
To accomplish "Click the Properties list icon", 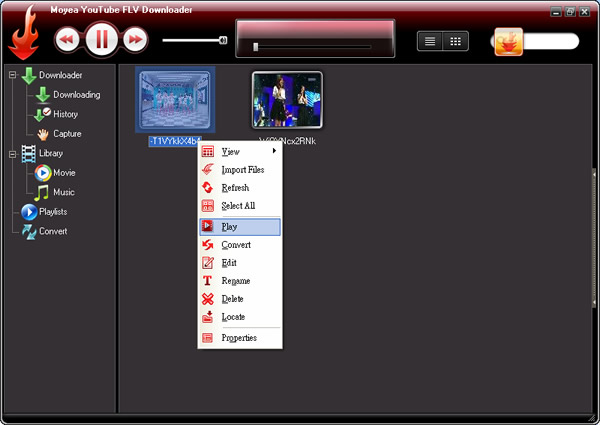I will (x=207, y=337).
